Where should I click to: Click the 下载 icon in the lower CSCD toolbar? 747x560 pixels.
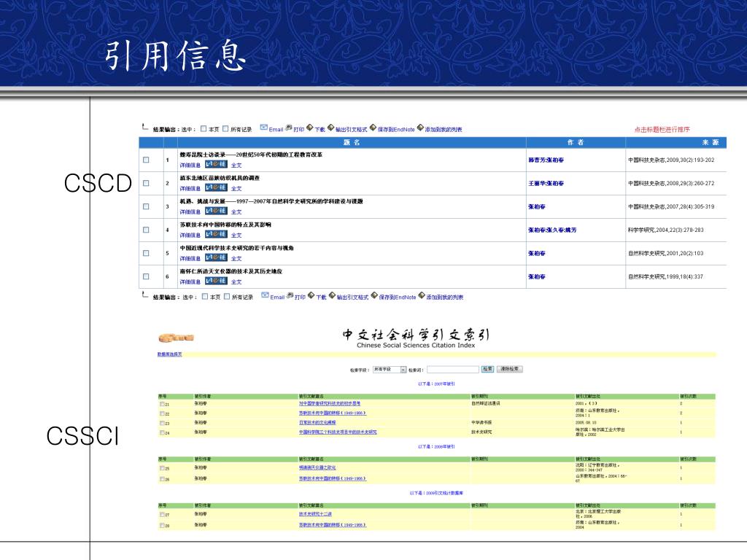[311, 295]
